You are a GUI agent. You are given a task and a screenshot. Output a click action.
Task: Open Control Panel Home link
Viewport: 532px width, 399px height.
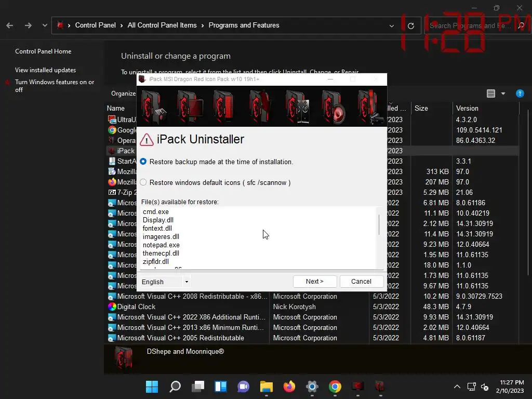point(43,51)
